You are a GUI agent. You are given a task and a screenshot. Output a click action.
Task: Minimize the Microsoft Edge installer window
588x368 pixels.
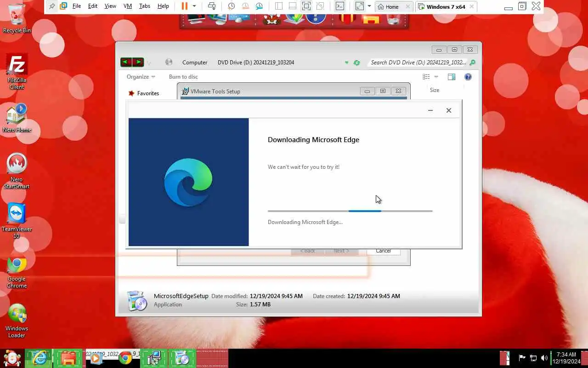pyautogui.click(x=430, y=110)
